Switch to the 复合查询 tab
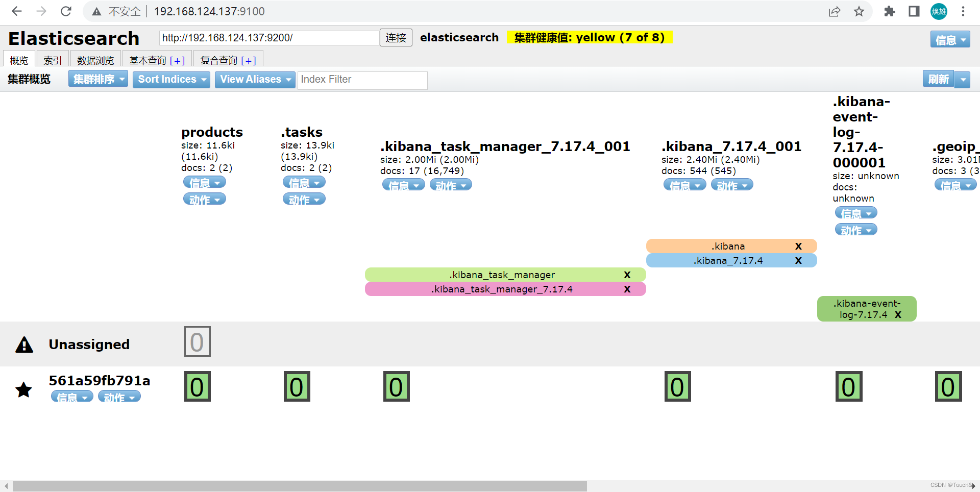Screen dimensions: 980x492 coord(219,60)
